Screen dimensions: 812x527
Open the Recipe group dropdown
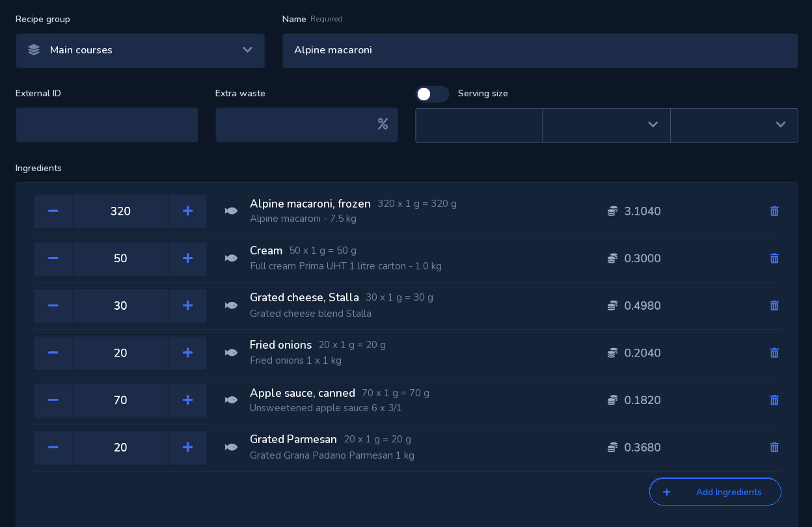tap(141, 51)
